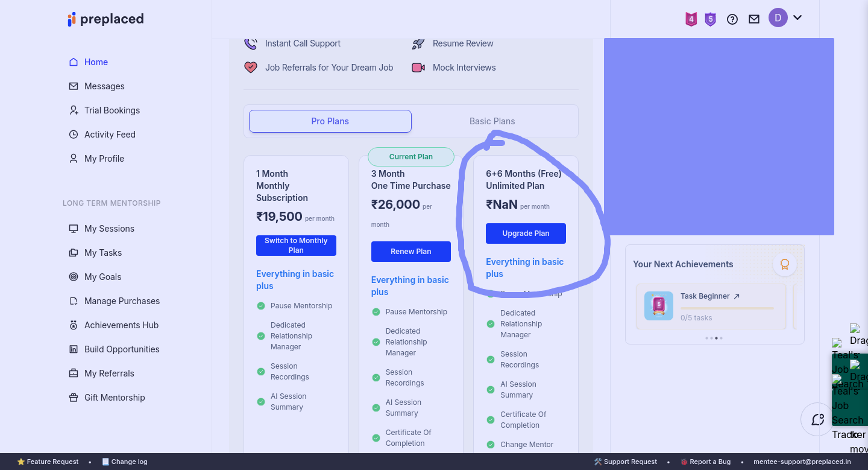Click the level 5 shield badge

[x=711, y=19]
